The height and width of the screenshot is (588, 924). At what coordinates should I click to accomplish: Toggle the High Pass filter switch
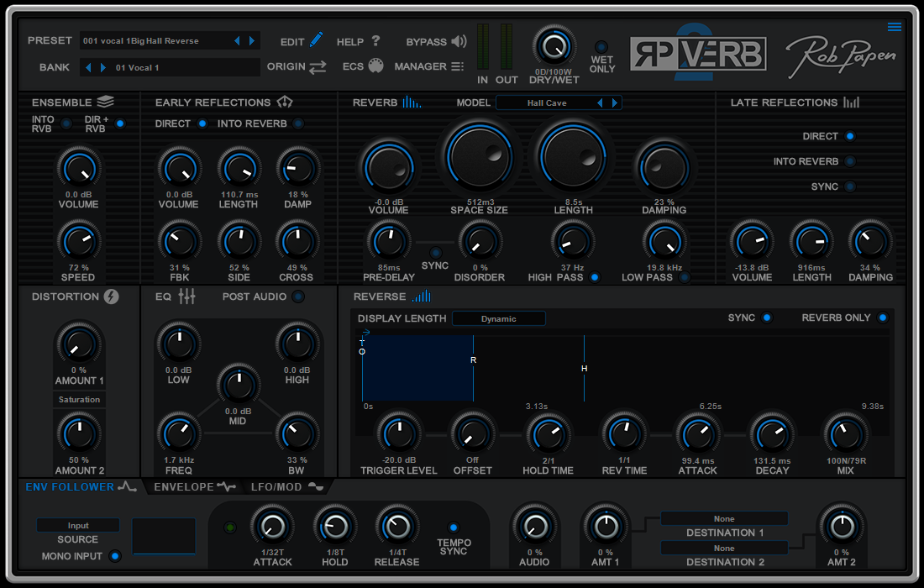595,277
